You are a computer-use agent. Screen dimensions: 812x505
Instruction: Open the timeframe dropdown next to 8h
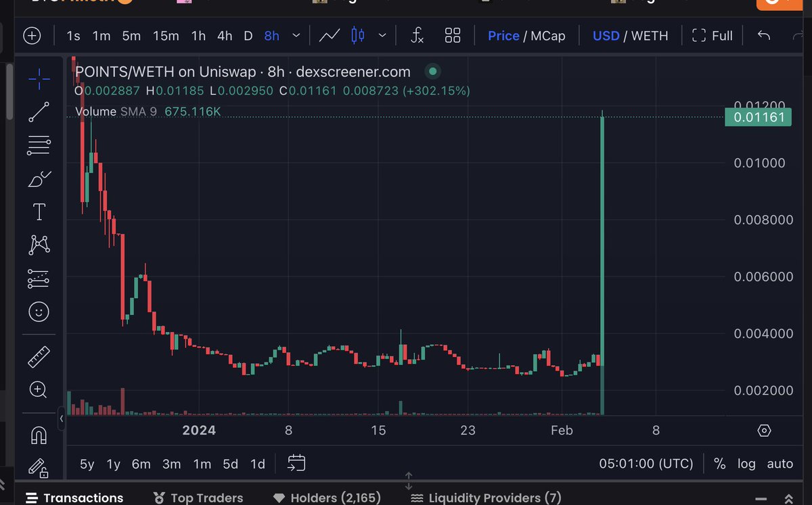(x=296, y=35)
